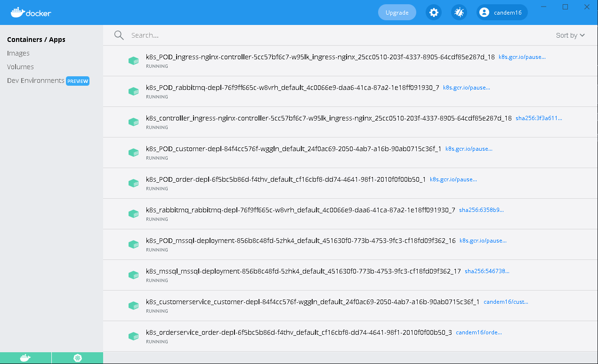Click container icon for k8s_controller_ingress-nginx-controller
Screen dimensions: 598x364
click(134, 122)
